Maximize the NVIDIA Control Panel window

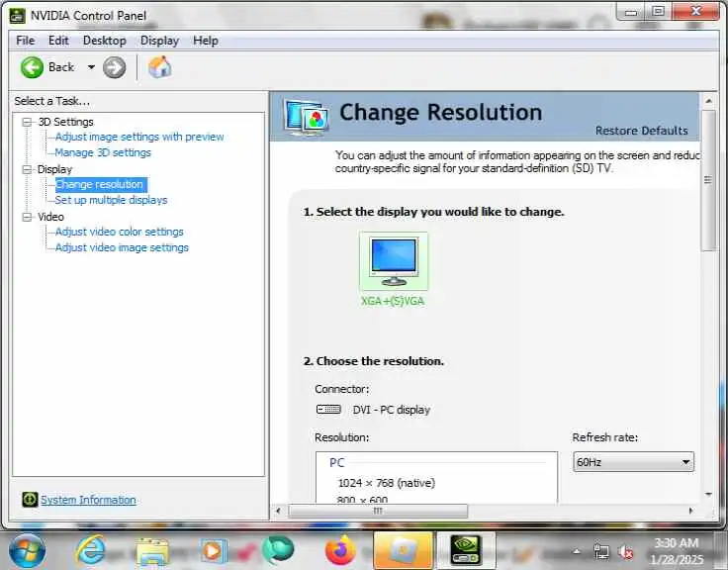point(658,11)
